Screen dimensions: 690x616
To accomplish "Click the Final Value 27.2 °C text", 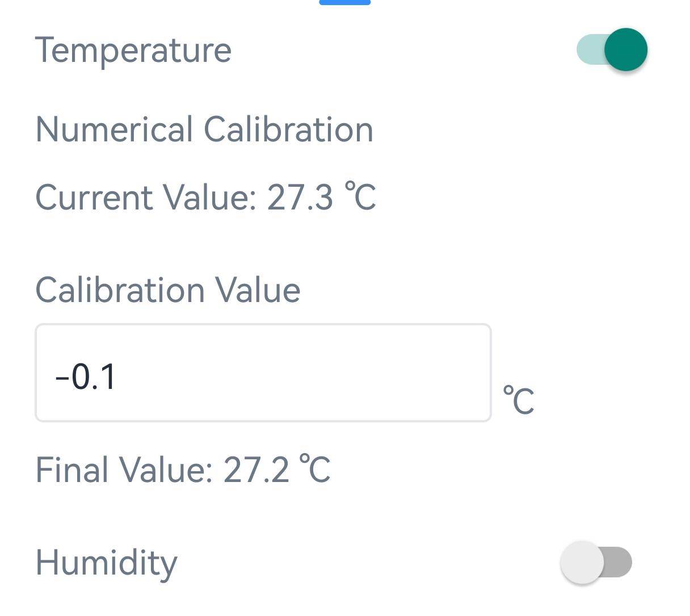I will [x=183, y=470].
